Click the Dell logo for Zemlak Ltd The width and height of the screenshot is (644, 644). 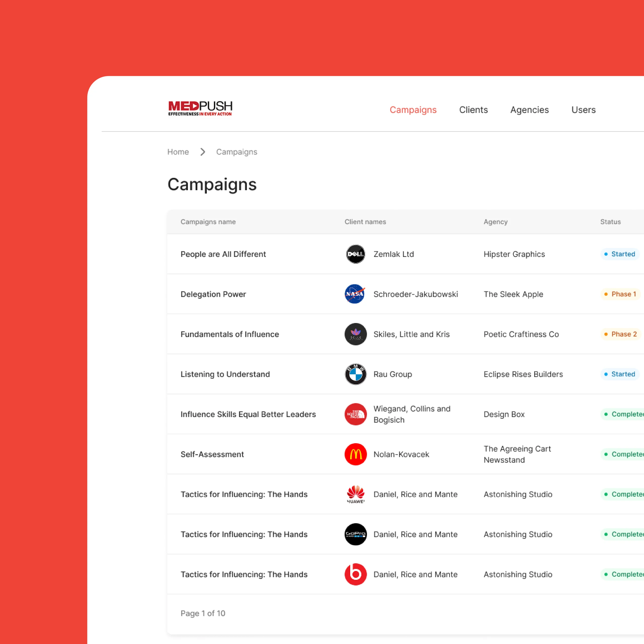point(355,254)
